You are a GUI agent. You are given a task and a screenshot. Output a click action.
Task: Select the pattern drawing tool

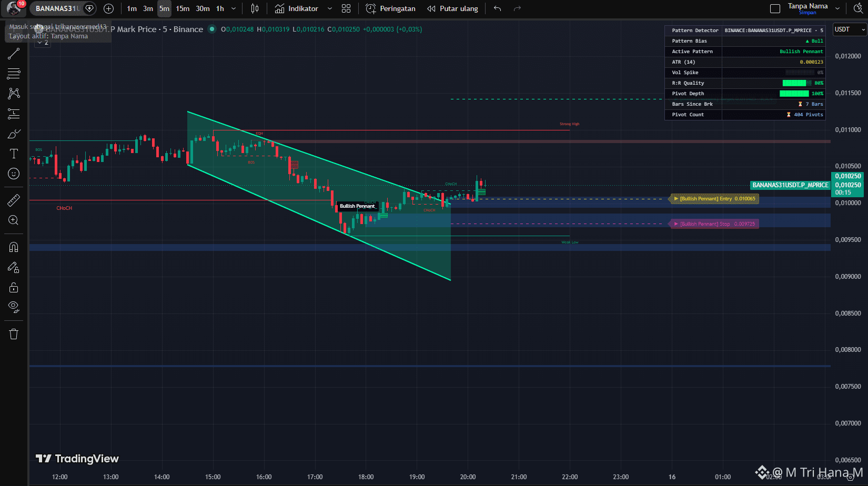pyautogui.click(x=14, y=93)
